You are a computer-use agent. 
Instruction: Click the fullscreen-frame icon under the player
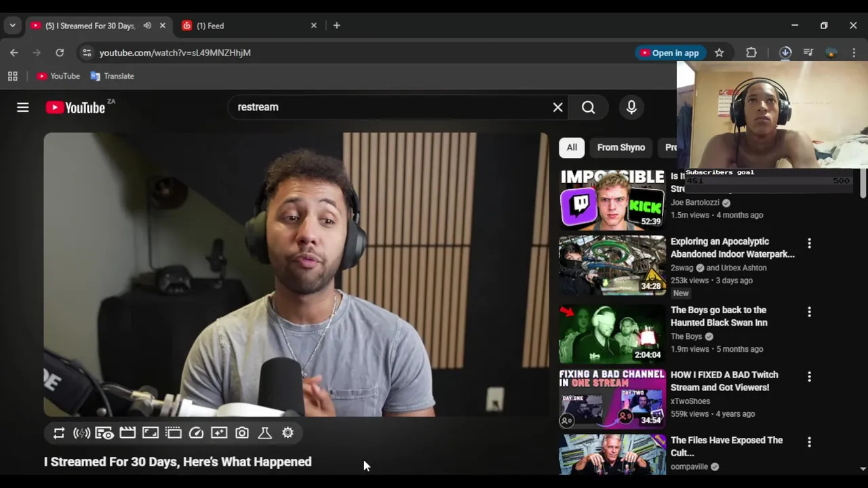click(x=151, y=433)
